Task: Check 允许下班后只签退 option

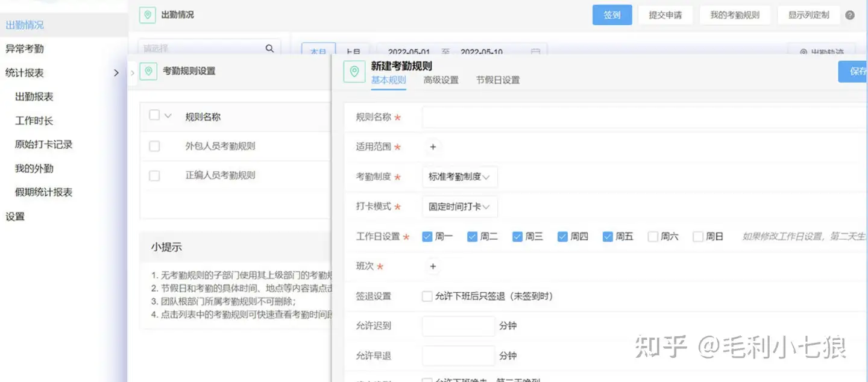Action: (427, 296)
